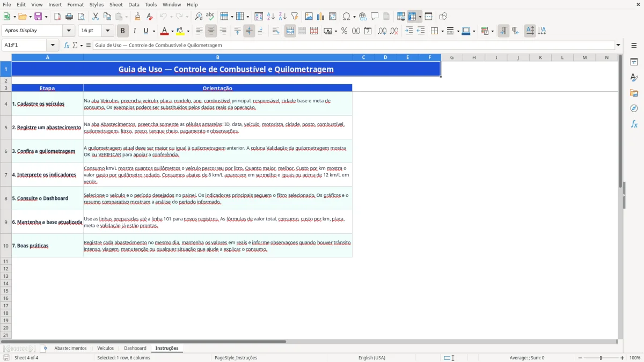The width and height of the screenshot is (644, 362).
Task: Switch to the Abastecimentos sheet tab
Action: click(70, 348)
